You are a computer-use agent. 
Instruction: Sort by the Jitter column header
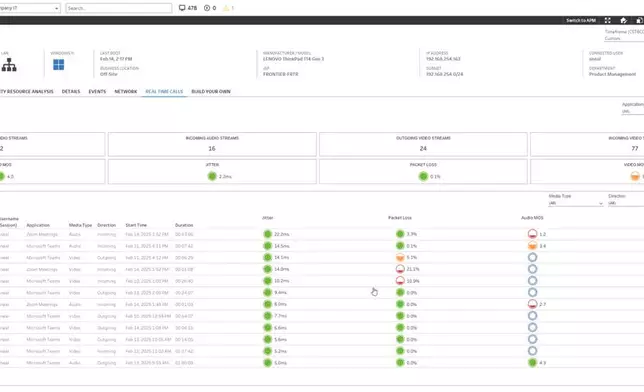[268, 218]
